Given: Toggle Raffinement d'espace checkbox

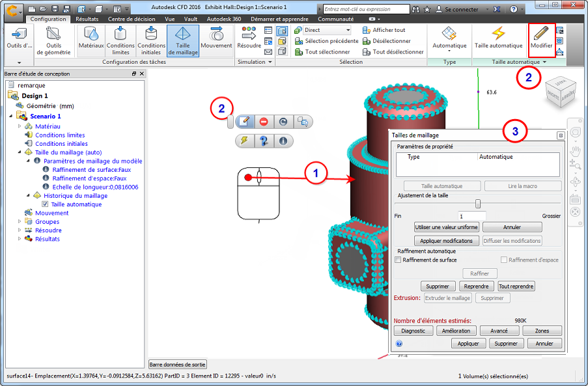Looking at the screenshot, I should [x=504, y=260].
